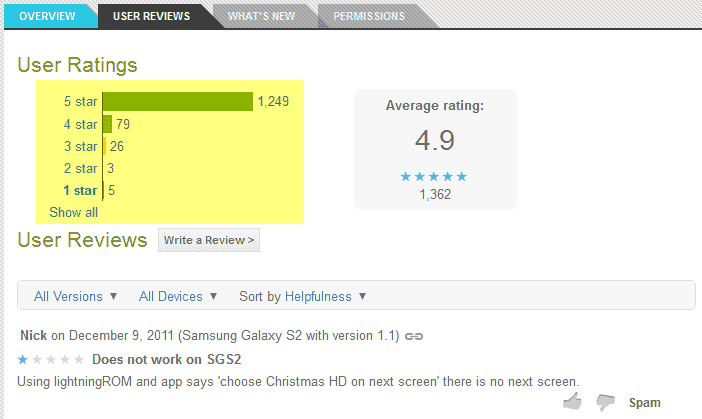Expand the All Devices filter
Viewport: 702px width, 419px height.
tap(178, 296)
